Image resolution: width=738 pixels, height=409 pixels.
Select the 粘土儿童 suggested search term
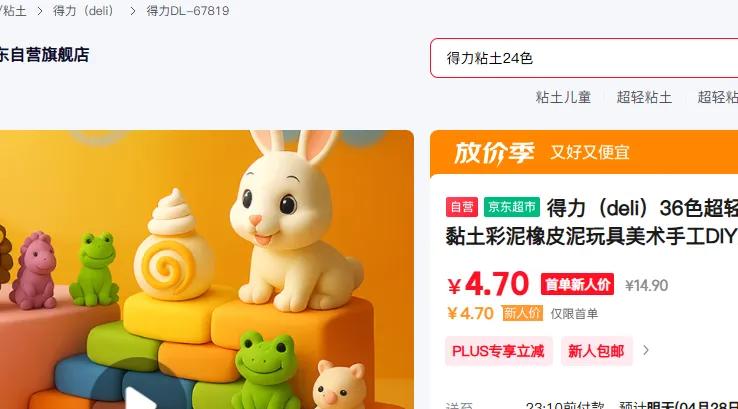[563, 97]
